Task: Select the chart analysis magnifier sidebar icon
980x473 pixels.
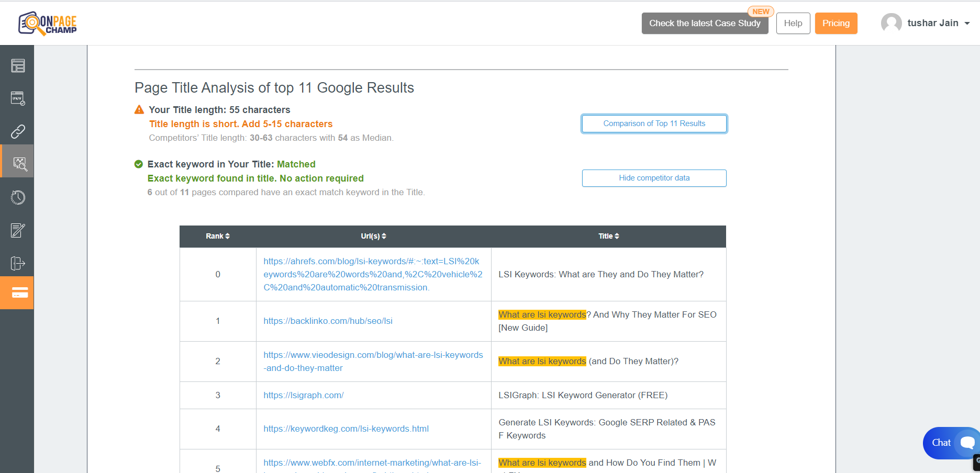Action: pos(19,164)
